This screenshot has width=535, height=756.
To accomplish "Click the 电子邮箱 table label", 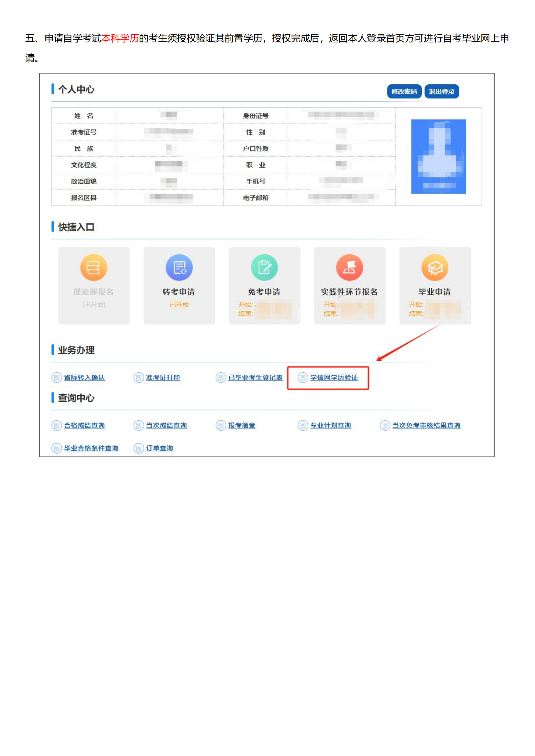I will [x=256, y=198].
